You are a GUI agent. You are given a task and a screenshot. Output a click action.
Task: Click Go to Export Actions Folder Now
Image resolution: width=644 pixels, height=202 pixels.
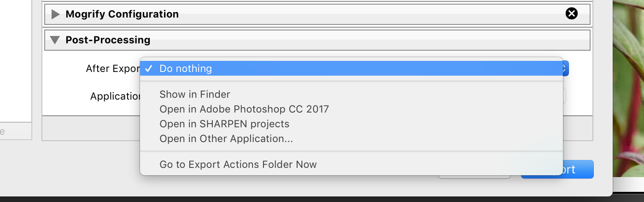(238, 165)
